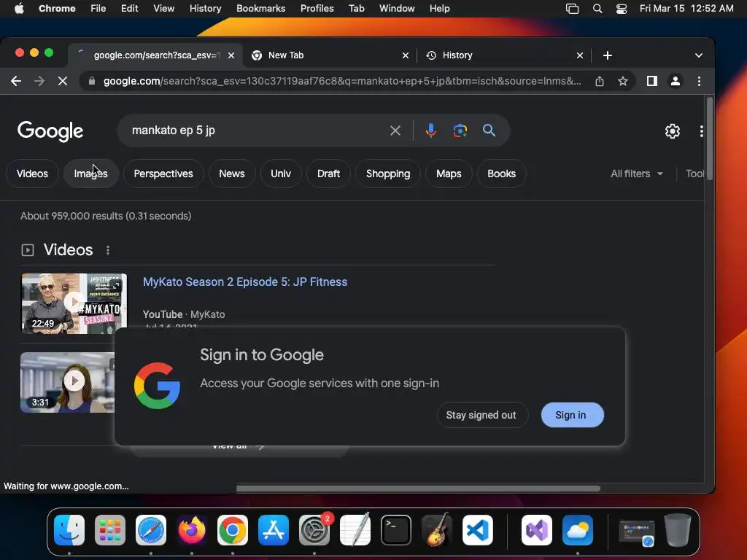Go back using the Chrome back arrow
Image resolution: width=747 pixels, height=560 pixels.
point(16,81)
